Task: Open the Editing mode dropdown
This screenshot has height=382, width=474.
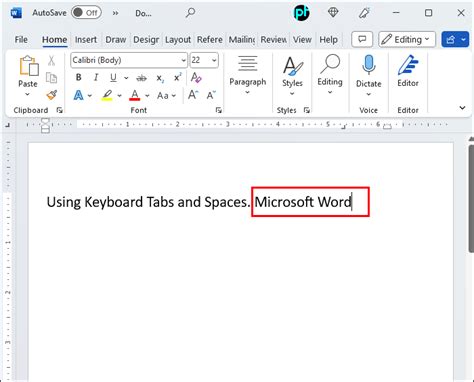Action: click(407, 39)
